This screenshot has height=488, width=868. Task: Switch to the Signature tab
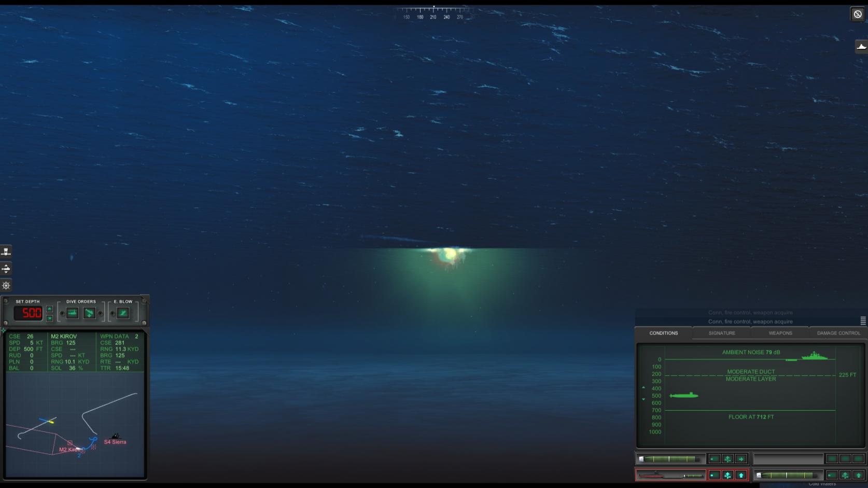[722, 333]
